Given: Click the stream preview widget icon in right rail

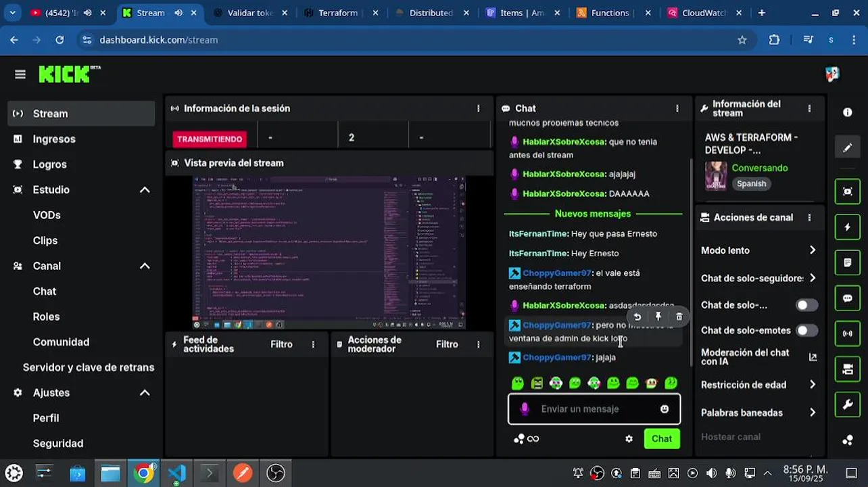Looking at the screenshot, I should [848, 191].
